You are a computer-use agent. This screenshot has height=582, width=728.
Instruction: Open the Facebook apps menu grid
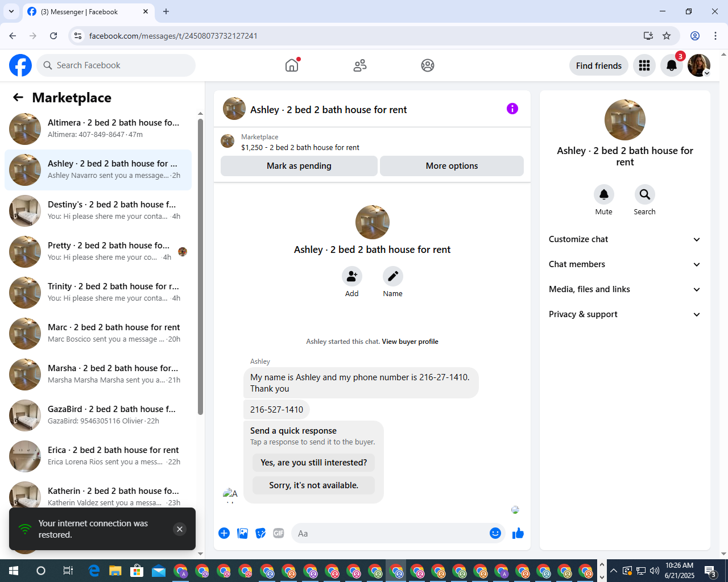[644, 65]
